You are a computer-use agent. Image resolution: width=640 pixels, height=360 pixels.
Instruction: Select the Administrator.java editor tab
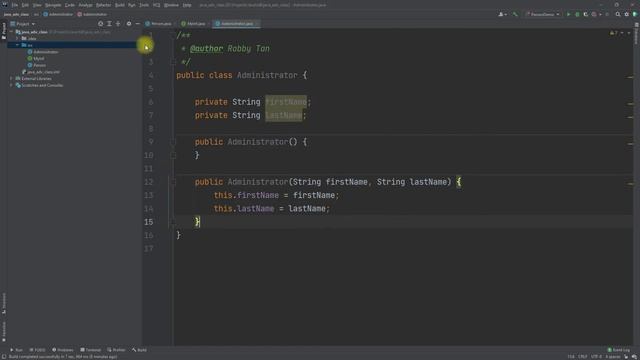(x=235, y=24)
